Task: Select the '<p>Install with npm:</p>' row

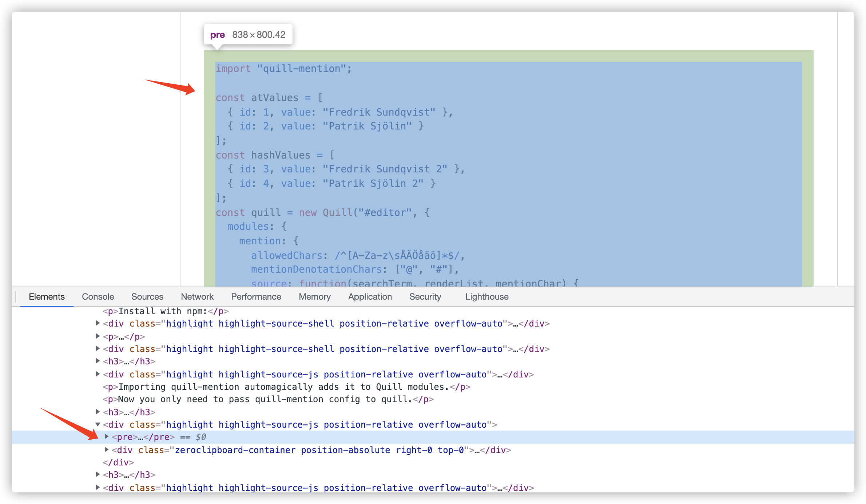Action: (x=166, y=311)
